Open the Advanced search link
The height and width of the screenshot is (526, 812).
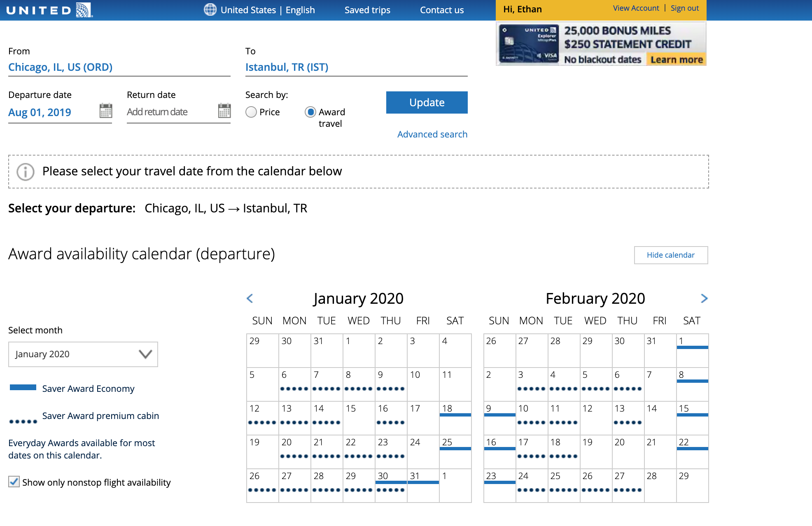point(432,134)
